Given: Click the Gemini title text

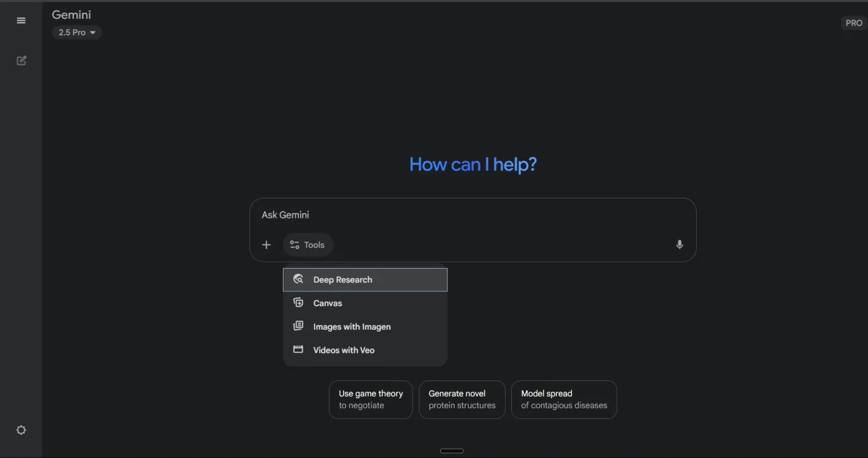Looking at the screenshot, I should click(x=72, y=15).
